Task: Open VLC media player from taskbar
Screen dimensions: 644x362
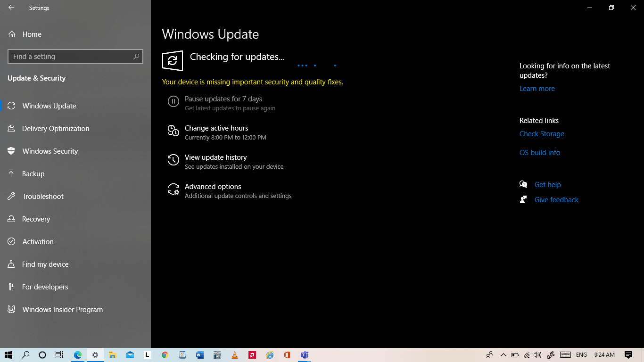Action: (x=235, y=355)
